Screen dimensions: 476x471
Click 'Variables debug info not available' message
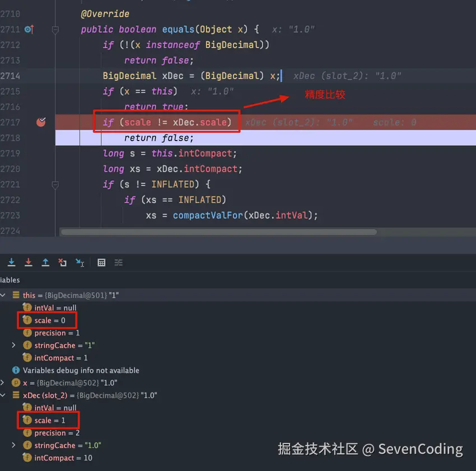(x=81, y=370)
